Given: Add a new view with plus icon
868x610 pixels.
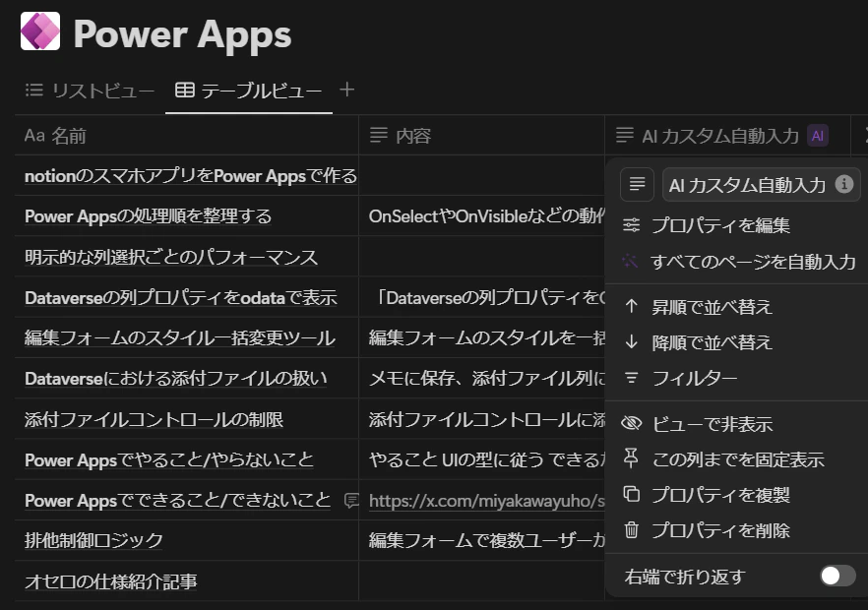Looking at the screenshot, I should pyautogui.click(x=347, y=90).
